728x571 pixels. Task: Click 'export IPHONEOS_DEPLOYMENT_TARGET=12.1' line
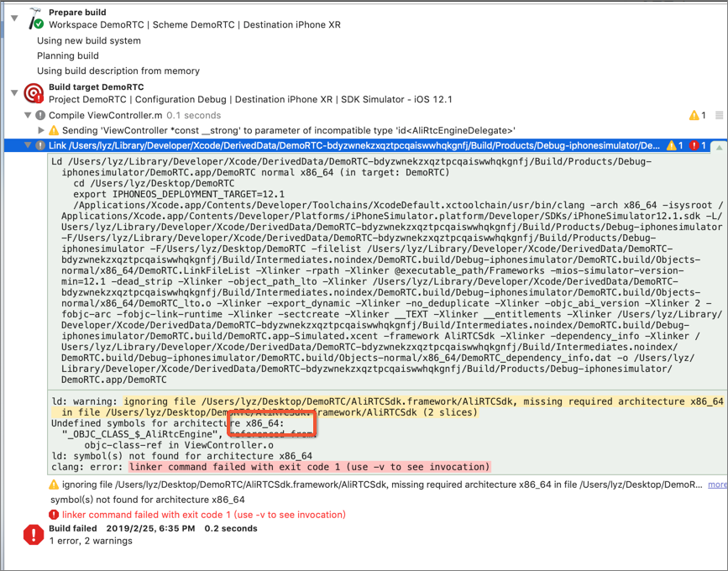click(179, 194)
